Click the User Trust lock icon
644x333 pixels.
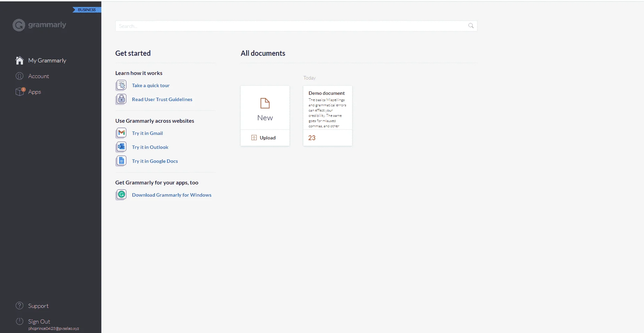(121, 99)
